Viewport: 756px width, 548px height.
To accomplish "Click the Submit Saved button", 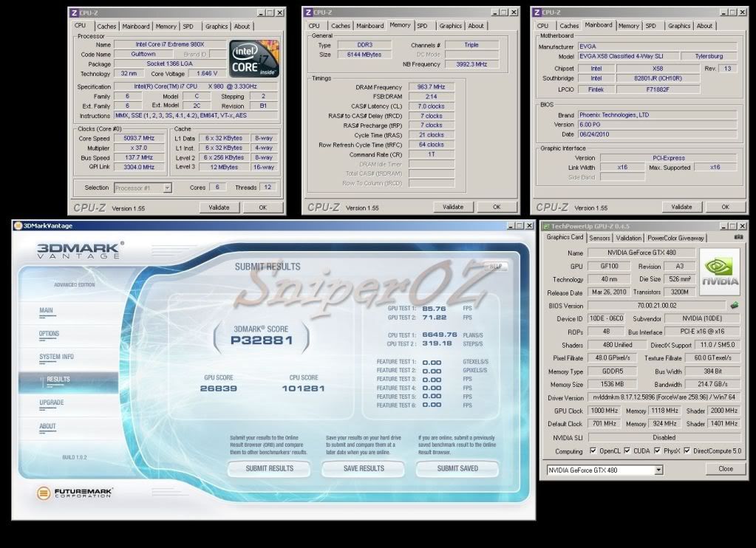I will point(457,468).
